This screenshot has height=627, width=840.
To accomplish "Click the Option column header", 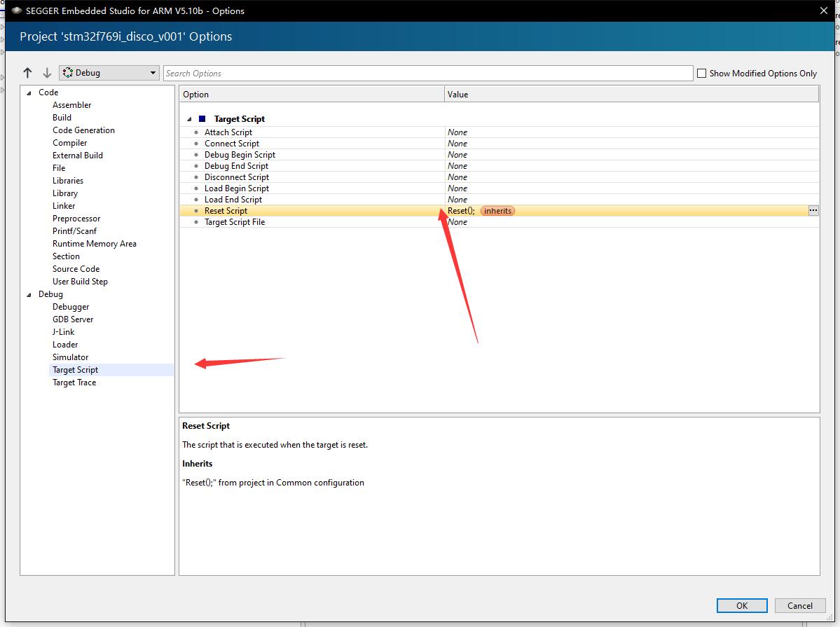I will point(311,95).
